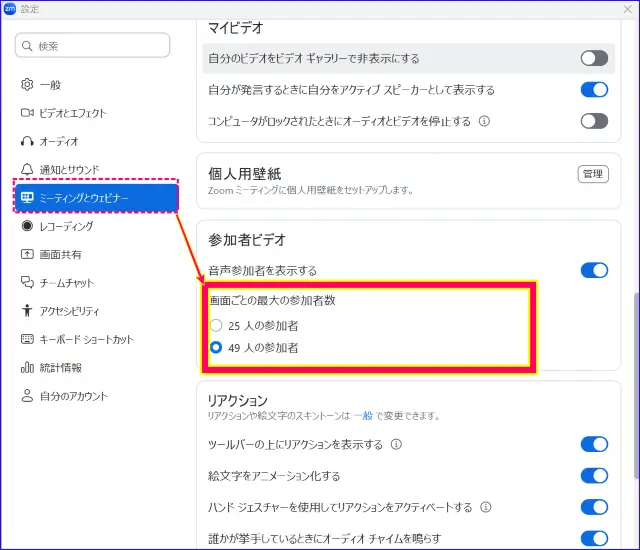This screenshot has height=550, width=640.
Task: Toggle the 挙手時オーディオ チャイム switch
Action: click(x=594, y=538)
